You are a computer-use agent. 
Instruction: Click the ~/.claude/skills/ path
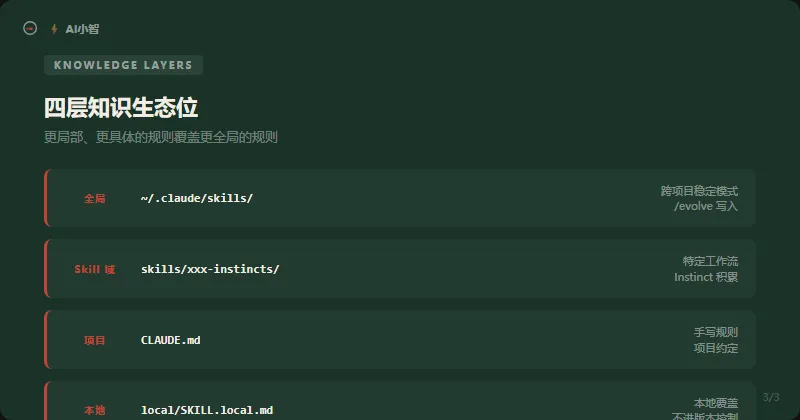197,198
